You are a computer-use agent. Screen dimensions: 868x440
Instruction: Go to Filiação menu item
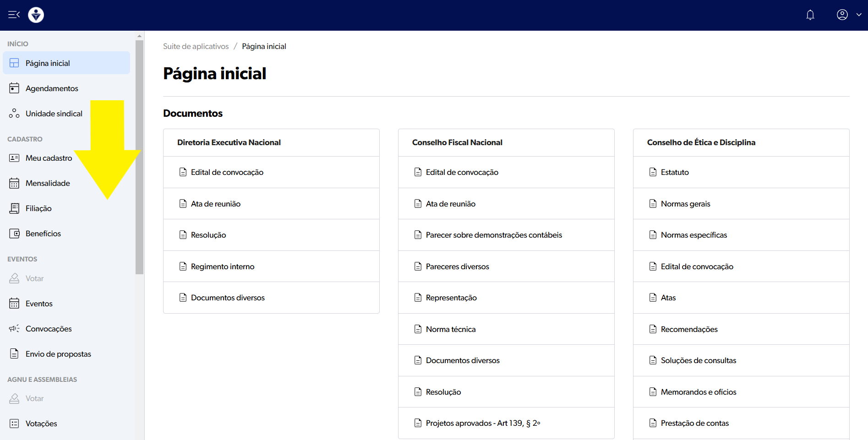(x=38, y=208)
